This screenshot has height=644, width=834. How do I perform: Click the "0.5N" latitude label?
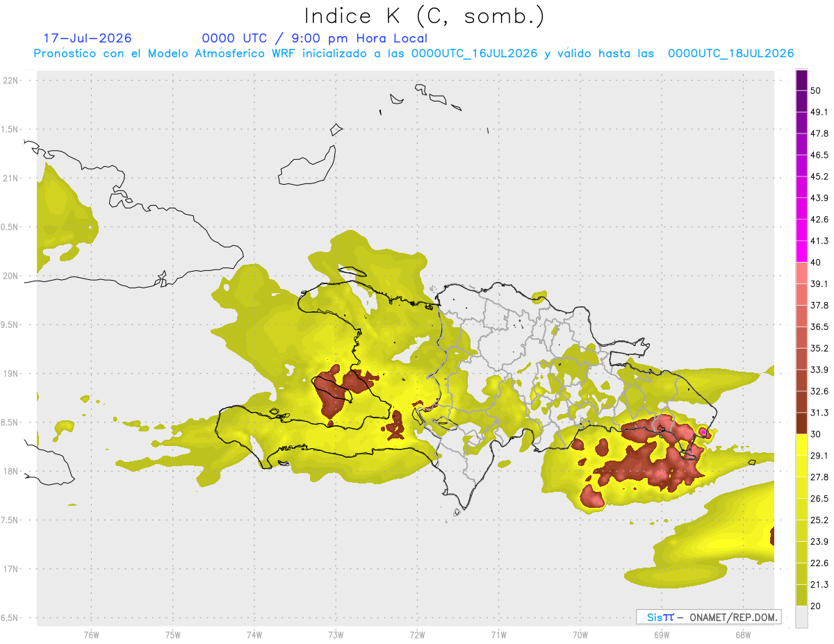[x=10, y=227]
